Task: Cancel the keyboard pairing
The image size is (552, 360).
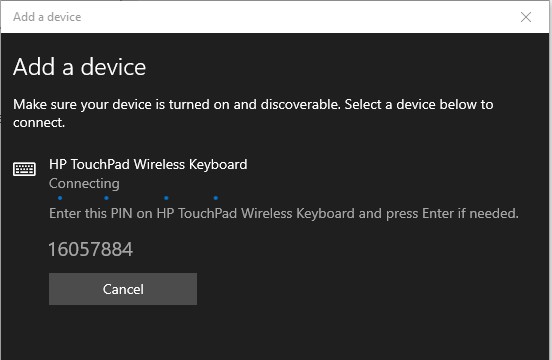Action: tap(123, 289)
